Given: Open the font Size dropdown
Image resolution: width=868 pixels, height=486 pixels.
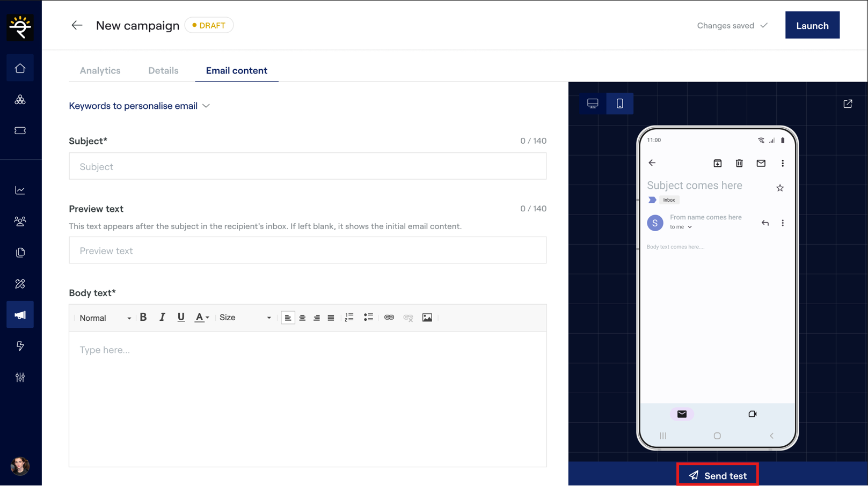Looking at the screenshot, I should (x=245, y=318).
